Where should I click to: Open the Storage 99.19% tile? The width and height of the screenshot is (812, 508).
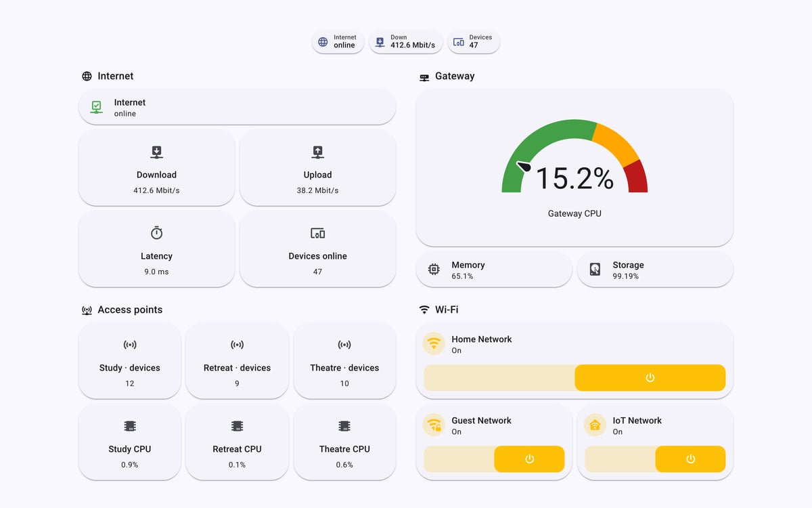tap(655, 270)
